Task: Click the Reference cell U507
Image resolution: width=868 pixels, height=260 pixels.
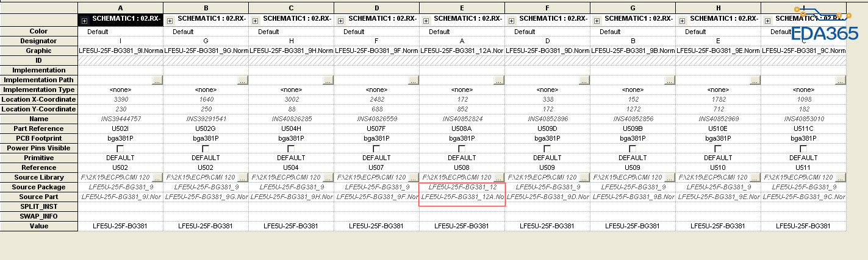Action: [376, 167]
